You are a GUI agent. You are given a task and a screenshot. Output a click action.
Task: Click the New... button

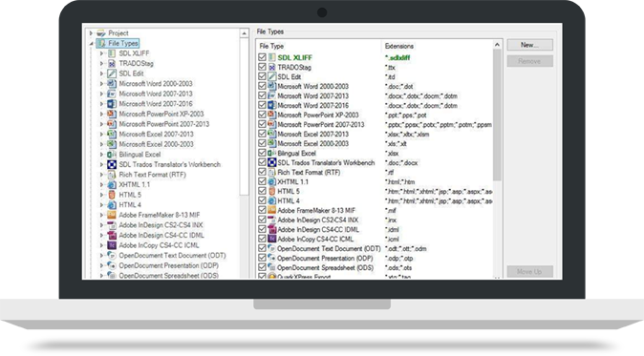tap(530, 45)
